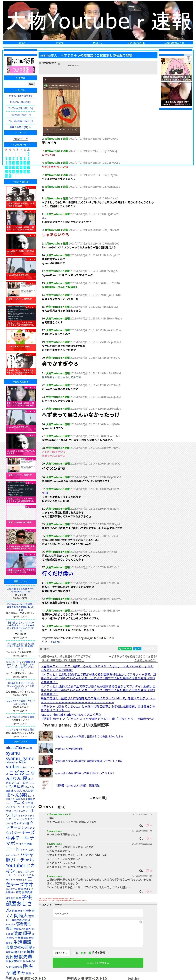
Task: Click the name field showing syamu_game
Action: click(x=98, y=913)
